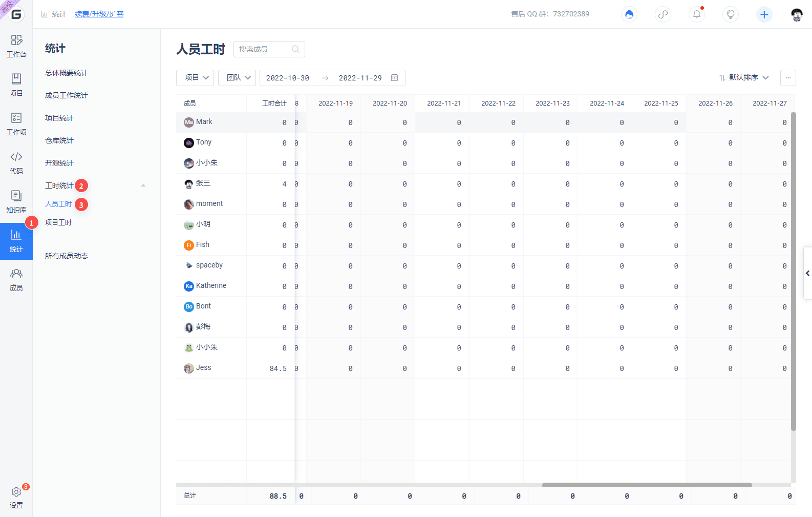812x517 pixels.
Task: Click the Gitee logo at top left
Action: (x=16, y=14)
